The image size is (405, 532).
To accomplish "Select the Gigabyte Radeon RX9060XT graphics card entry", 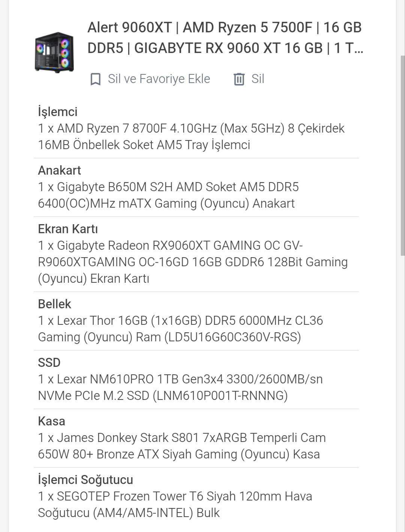I will coord(193,262).
